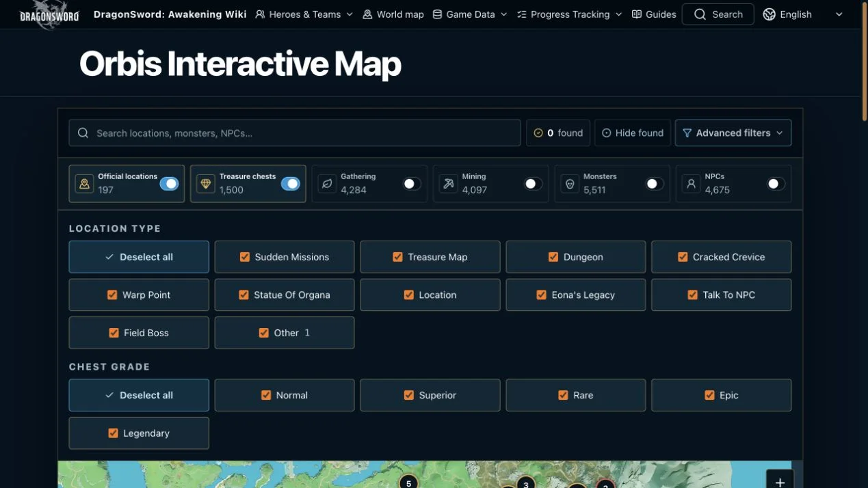Click the map cluster marker labeled 5
This screenshot has height=488, width=868.
(408, 482)
